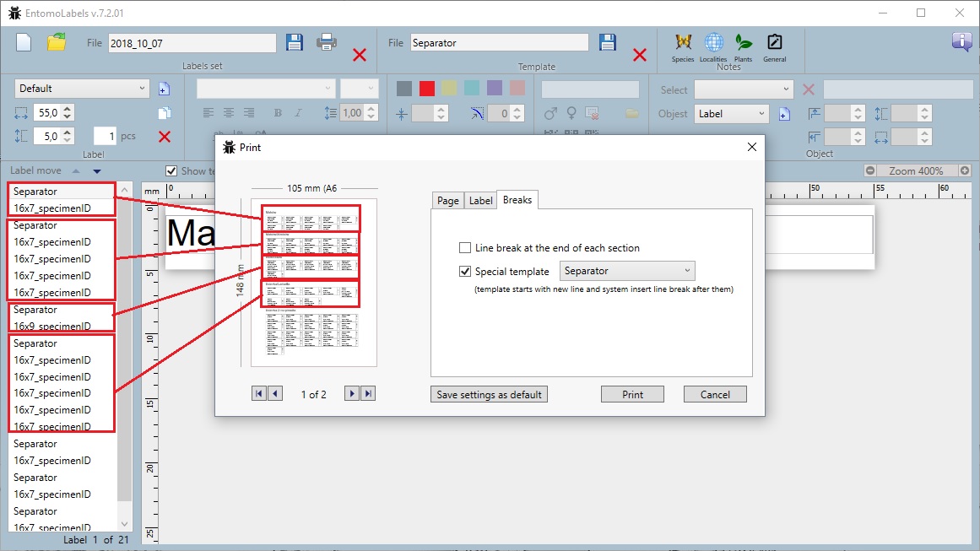Uncheck the Special template checkbox
The image size is (980, 551).
click(x=465, y=272)
